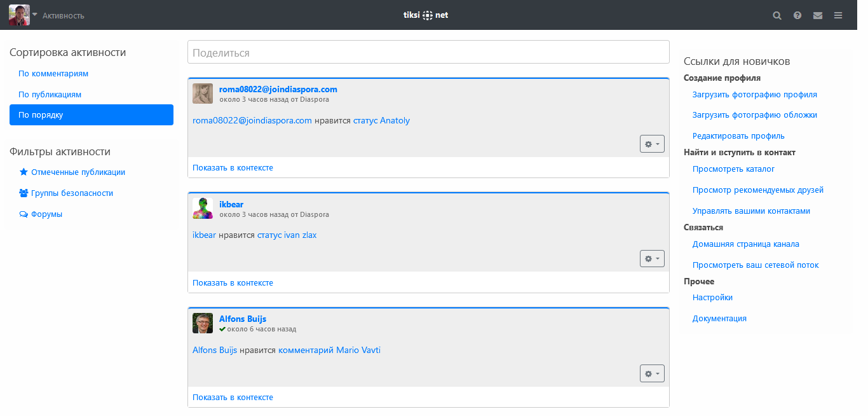The width and height of the screenshot is (868, 416).
Task: Open the mail envelope icon
Action: 818,15
